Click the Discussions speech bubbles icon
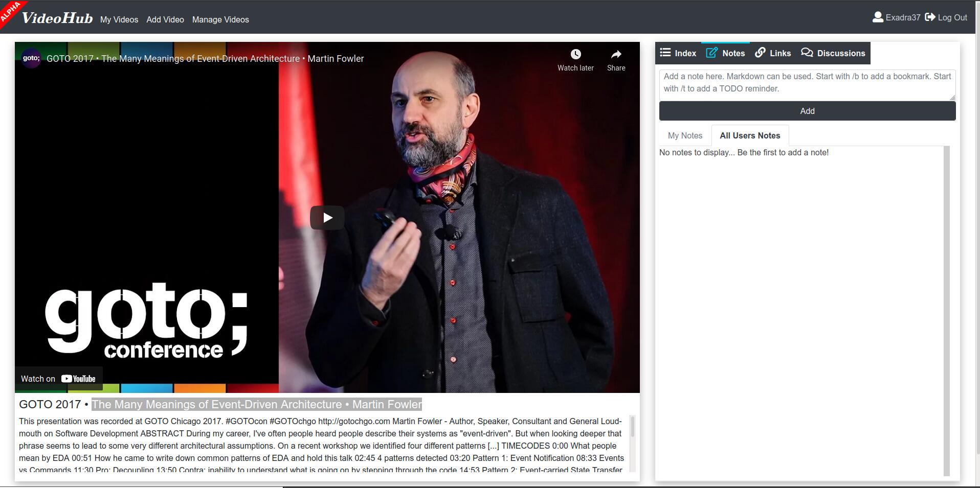This screenshot has height=488, width=980. click(x=807, y=52)
